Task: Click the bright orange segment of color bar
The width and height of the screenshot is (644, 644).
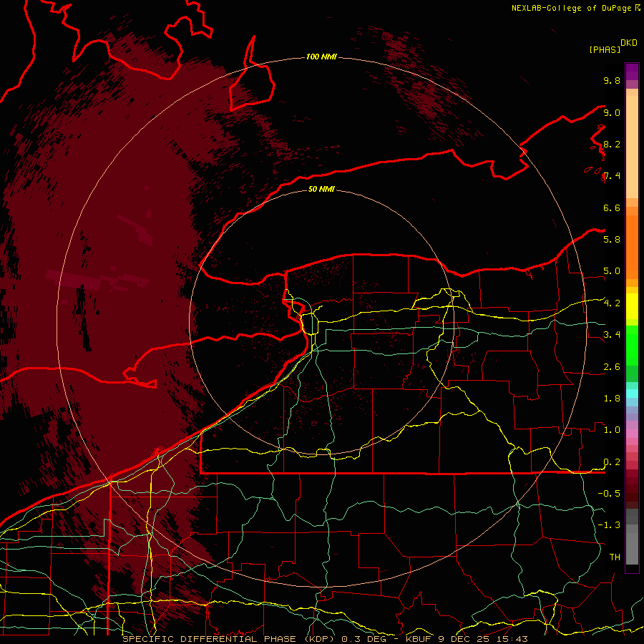Action: pyautogui.click(x=632, y=246)
